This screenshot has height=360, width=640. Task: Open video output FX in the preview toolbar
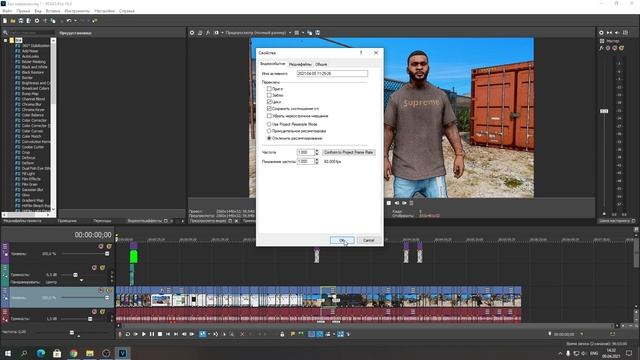click(208, 33)
